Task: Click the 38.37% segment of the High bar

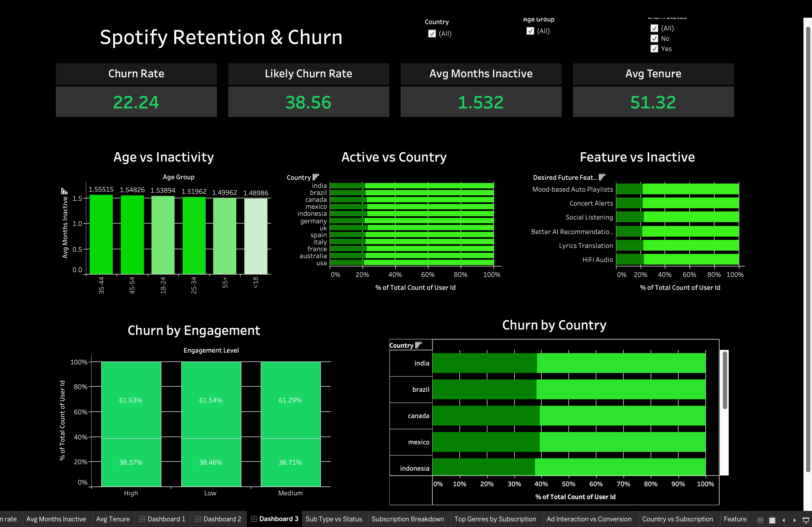Action: 131,462
